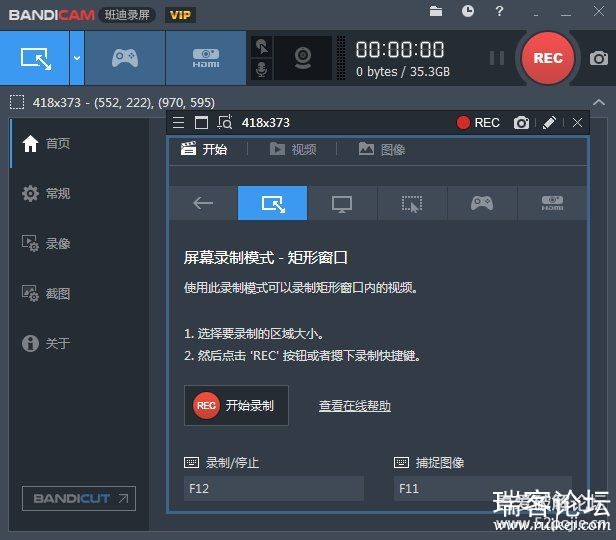Screen dimensions: 616x540
Task: Click the F12 record/stop hotkey field
Action: [x=274, y=489]
